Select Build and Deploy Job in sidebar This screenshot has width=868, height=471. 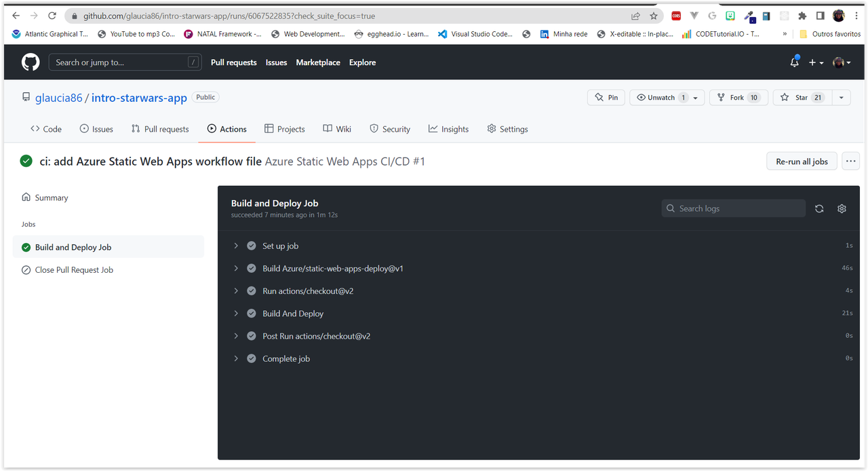[108, 247]
